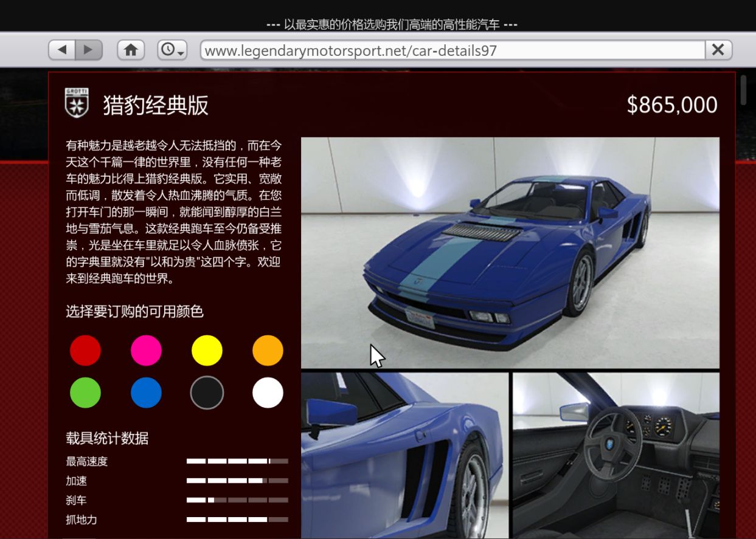Select the white paint swatch

[268, 393]
